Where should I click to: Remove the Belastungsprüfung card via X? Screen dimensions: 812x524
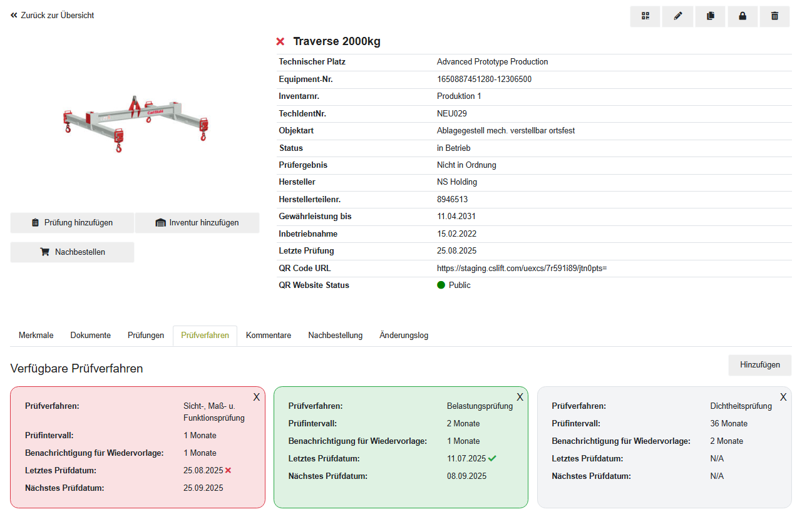[520, 397]
